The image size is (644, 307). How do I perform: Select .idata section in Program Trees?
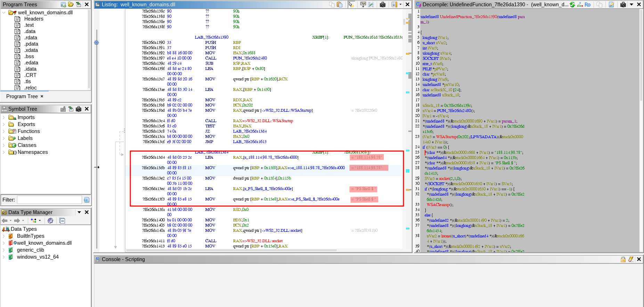tap(30, 69)
